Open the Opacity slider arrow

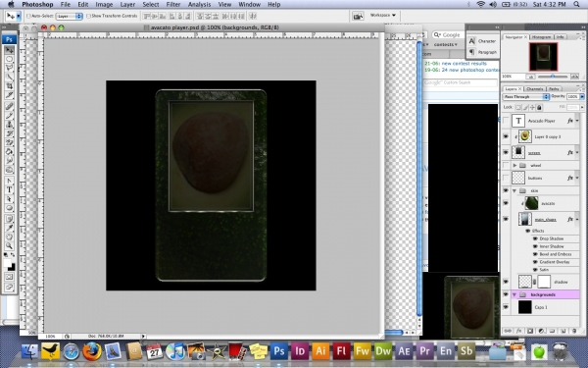point(582,97)
